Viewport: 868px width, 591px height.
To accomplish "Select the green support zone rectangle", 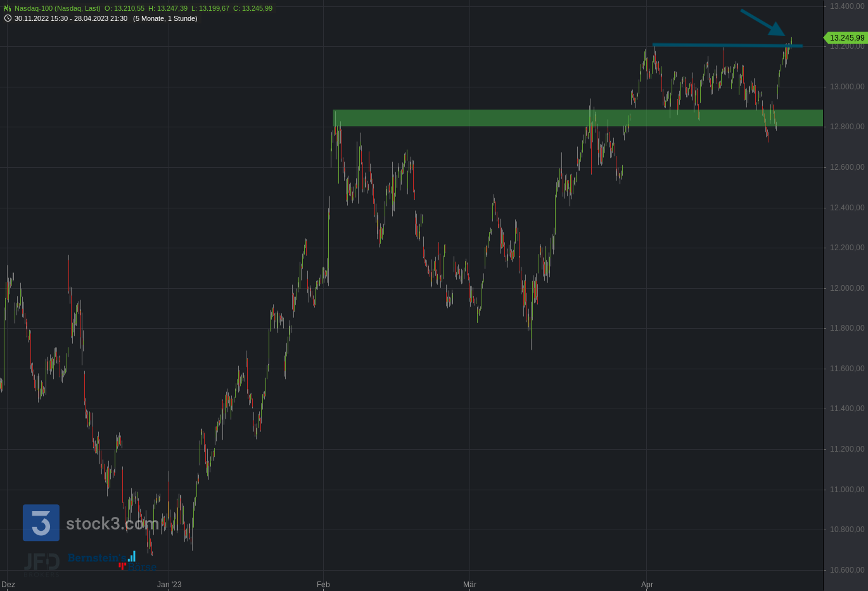I will pyautogui.click(x=578, y=118).
